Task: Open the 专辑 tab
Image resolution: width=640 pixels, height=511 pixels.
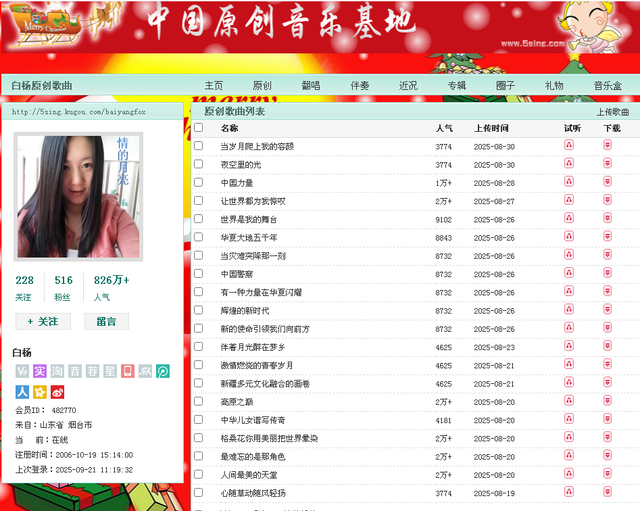Action: point(457,85)
